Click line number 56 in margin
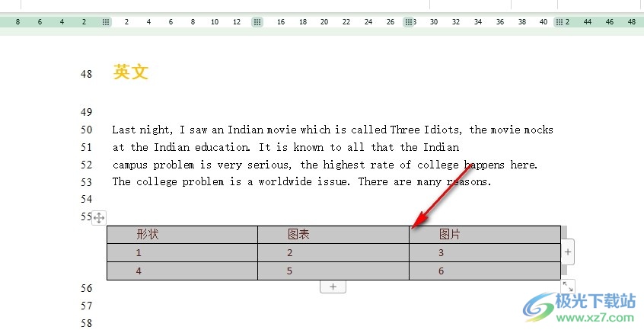This screenshot has width=644, height=330. click(86, 289)
